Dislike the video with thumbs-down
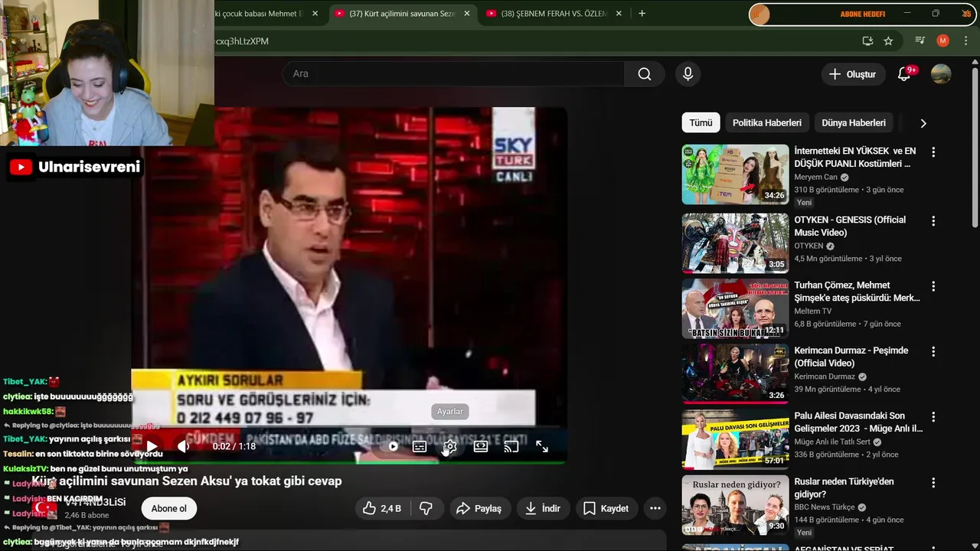 (426, 508)
